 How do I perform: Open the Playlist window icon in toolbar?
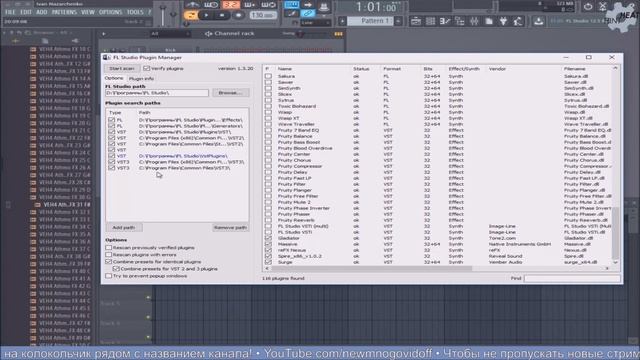[416, 21]
